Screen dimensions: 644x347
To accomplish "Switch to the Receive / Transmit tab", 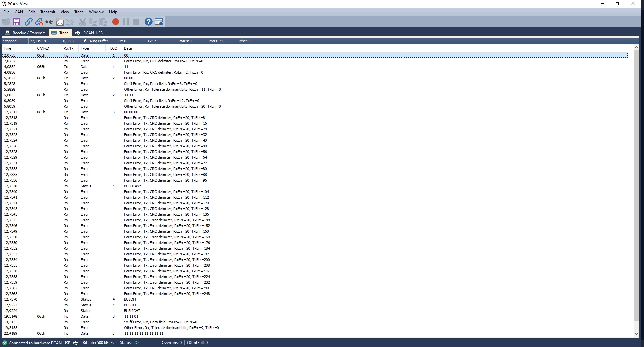I will (x=25, y=33).
